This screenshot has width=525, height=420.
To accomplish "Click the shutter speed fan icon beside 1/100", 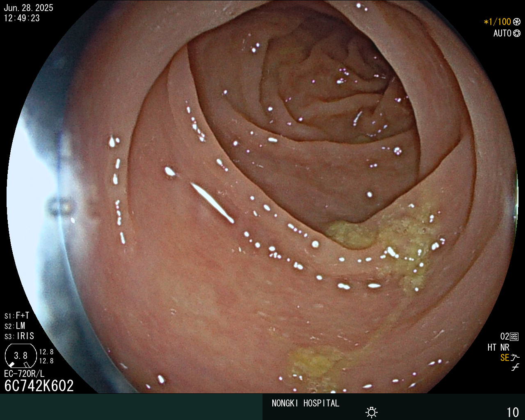I will [517, 22].
